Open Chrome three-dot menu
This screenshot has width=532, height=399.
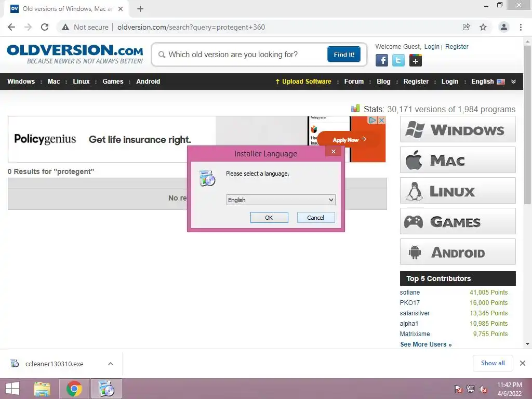tap(521, 27)
